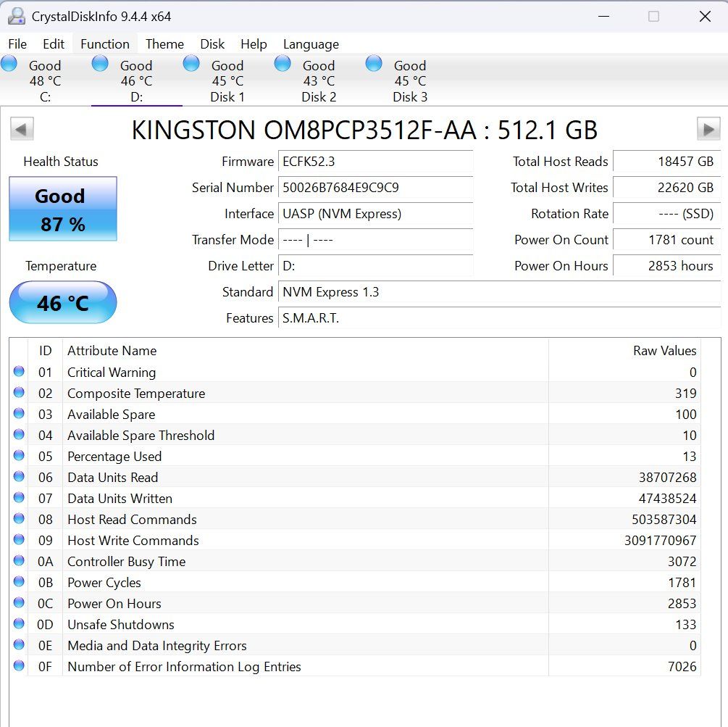Click Total Host Writes value 22620 GB
Screen dimensions: 728x727
coord(666,188)
